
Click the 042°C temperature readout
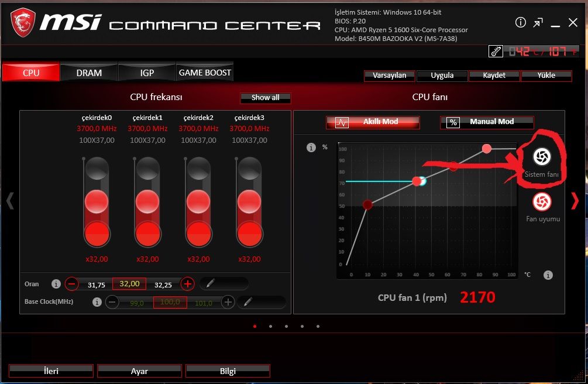point(525,51)
